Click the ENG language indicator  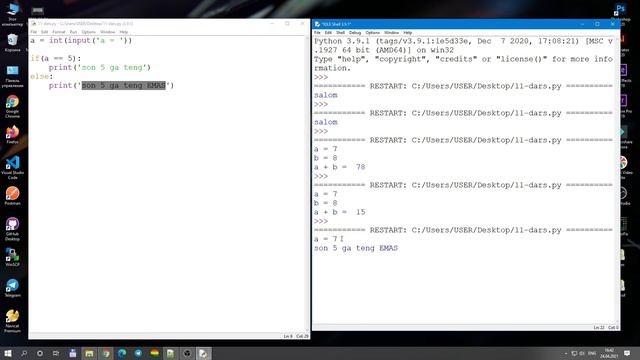pyautogui.click(x=592, y=353)
